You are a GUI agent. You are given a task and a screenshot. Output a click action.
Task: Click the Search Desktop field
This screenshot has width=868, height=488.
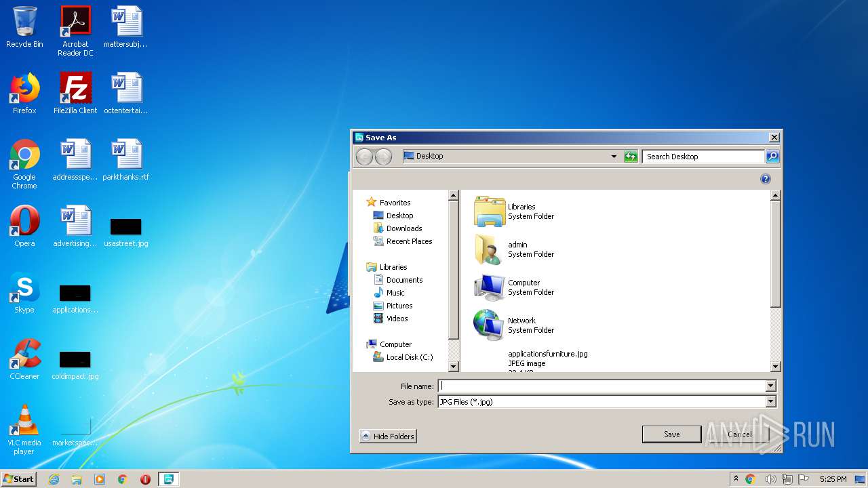click(703, 157)
